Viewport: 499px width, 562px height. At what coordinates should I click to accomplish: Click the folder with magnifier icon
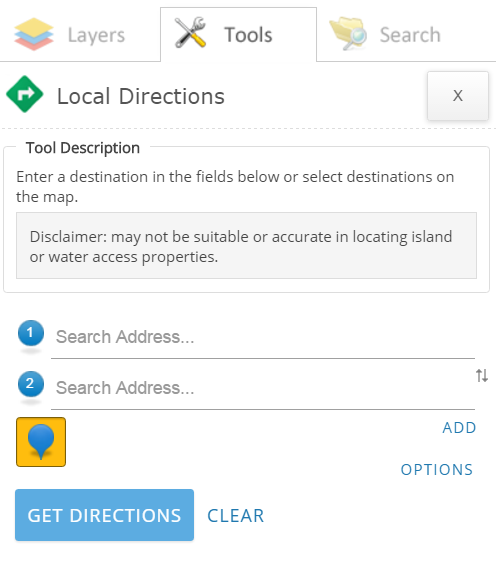(x=348, y=33)
